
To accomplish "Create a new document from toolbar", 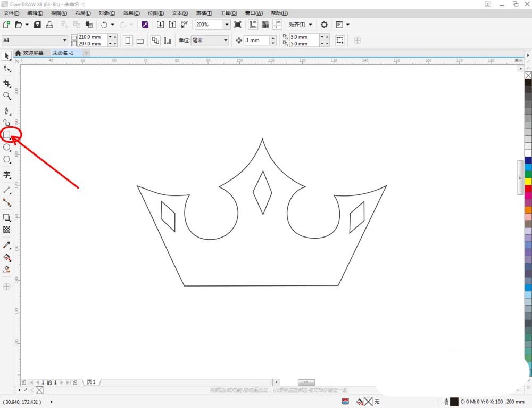I will pos(6,25).
